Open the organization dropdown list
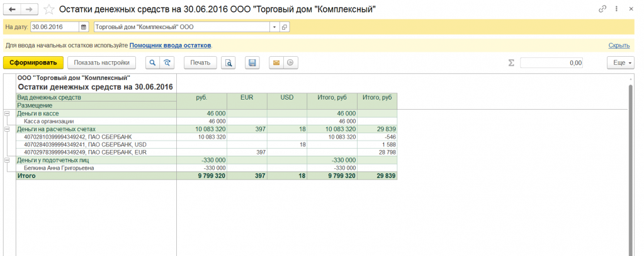 274,27
